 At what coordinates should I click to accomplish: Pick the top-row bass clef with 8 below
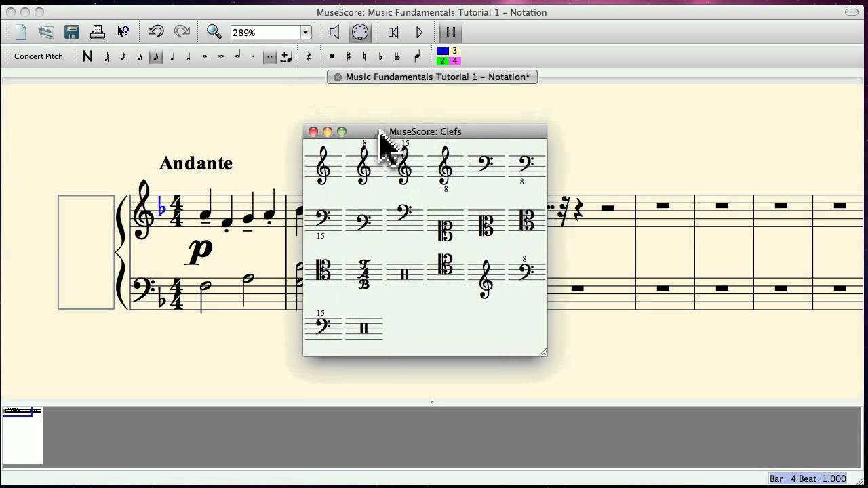point(527,168)
